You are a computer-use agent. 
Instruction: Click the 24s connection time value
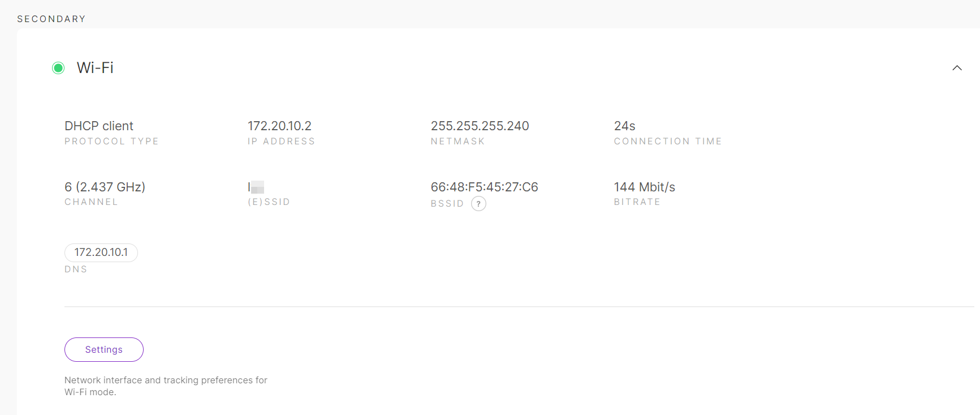[x=624, y=126]
